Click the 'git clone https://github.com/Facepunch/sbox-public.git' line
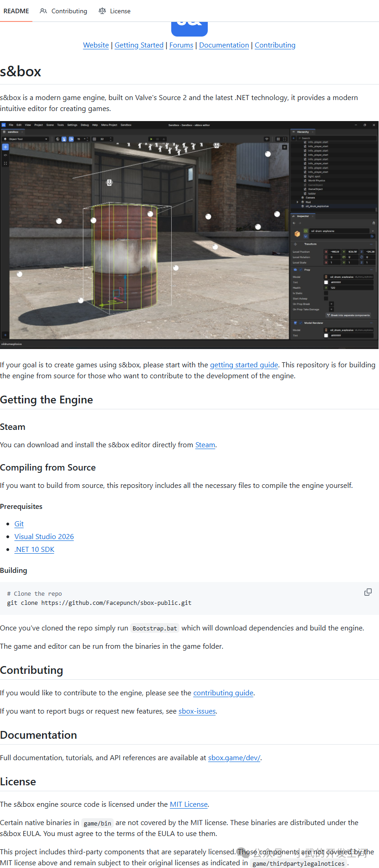This screenshot has width=379, height=868. click(99, 603)
